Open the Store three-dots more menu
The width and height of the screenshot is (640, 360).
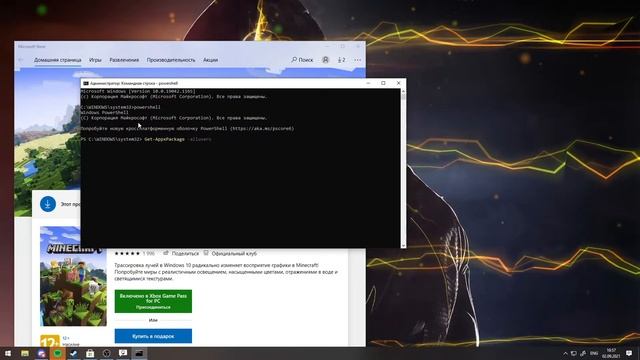point(358,60)
